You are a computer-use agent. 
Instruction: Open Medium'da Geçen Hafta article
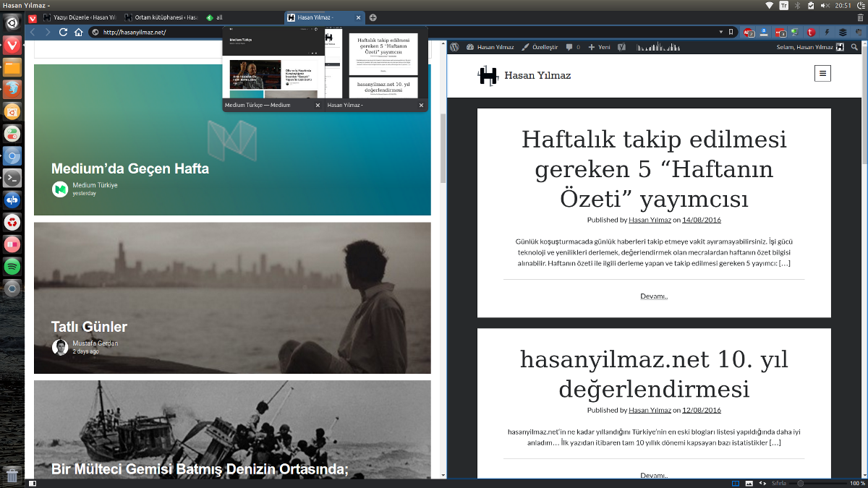click(x=130, y=168)
